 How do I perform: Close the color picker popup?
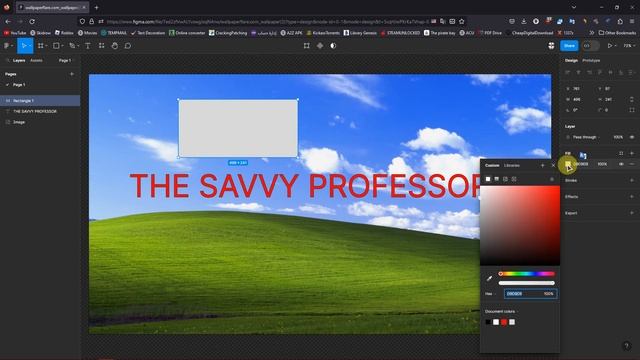coord(553,165)
